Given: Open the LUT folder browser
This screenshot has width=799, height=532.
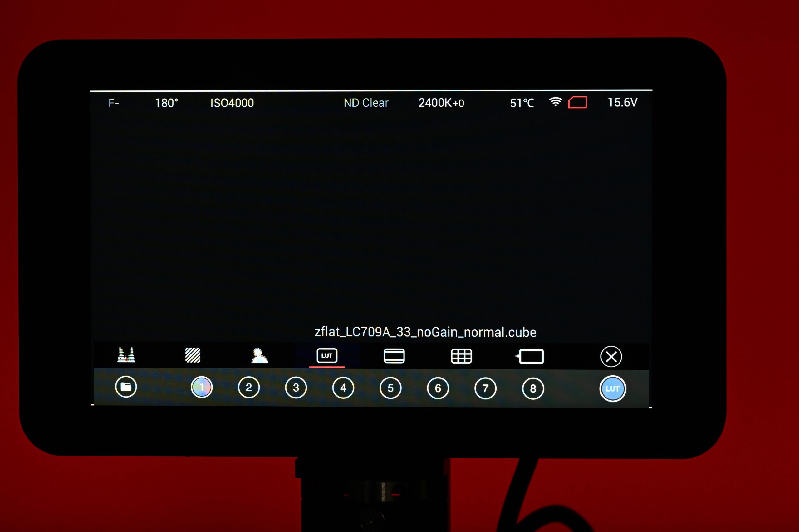Looking at the screenshot, I should coord(126,387).
